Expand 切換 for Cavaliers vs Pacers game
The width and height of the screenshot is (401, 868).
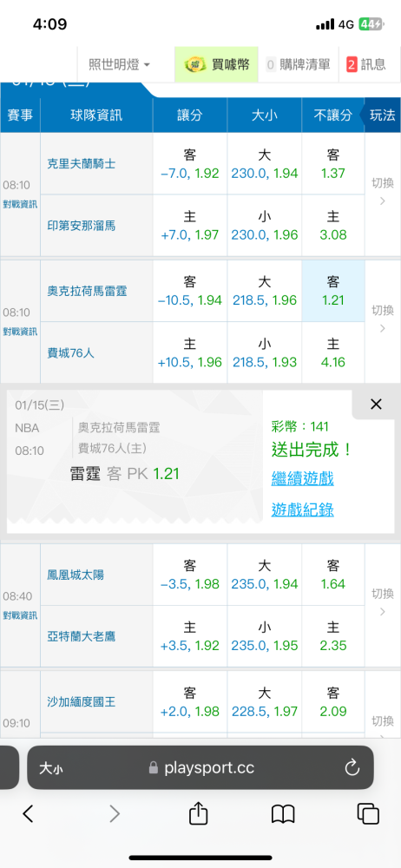coord(383,192)
